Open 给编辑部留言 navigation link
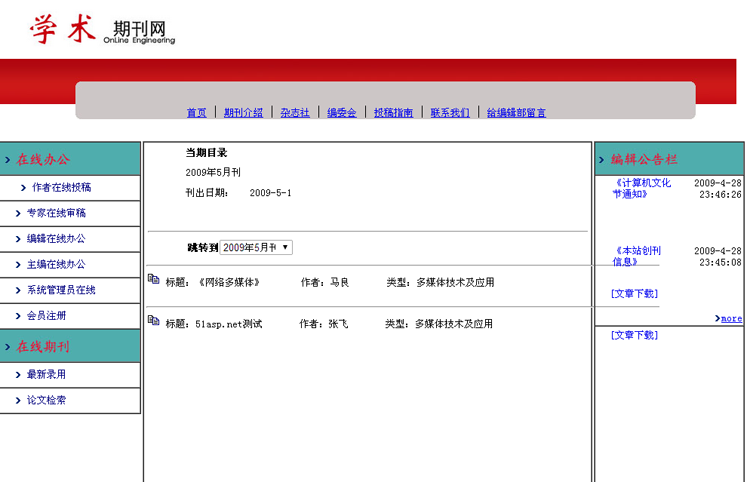This screenshot has width=750, height=482. [516, 113]
